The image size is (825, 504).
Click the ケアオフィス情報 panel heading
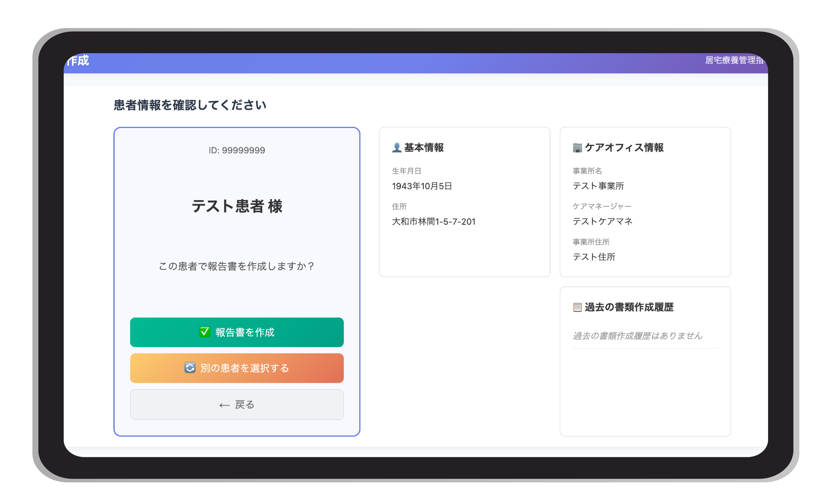point(625,147)
